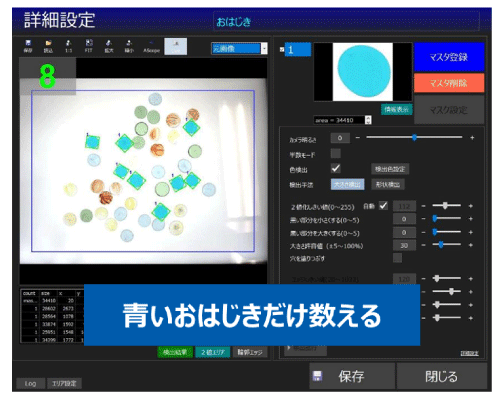Image resolution: width=500 pixels, height=398 pixels.
Task: Open the Log button at bottom left
Action: tap(30, 383)
